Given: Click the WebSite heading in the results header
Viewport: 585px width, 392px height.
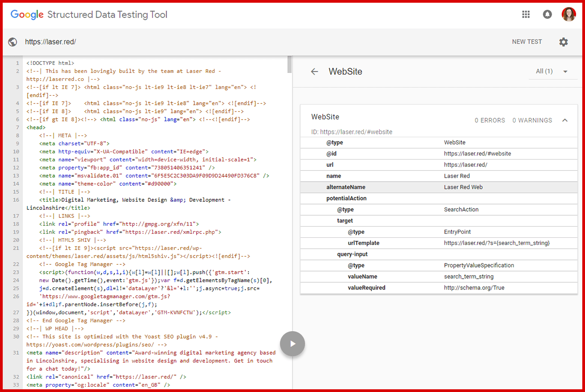Looking at the screenshot, I should pyautogui.click(x=345, y=71).
